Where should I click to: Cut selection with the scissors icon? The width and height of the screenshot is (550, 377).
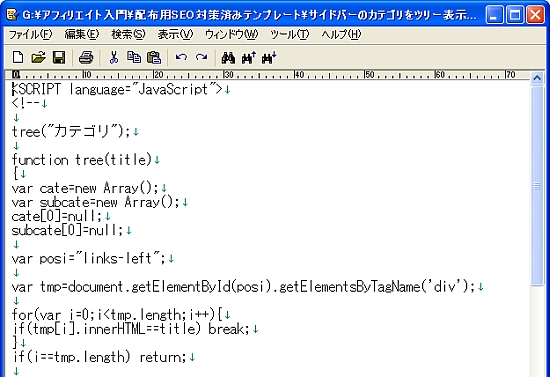click(x=113, y=58)
